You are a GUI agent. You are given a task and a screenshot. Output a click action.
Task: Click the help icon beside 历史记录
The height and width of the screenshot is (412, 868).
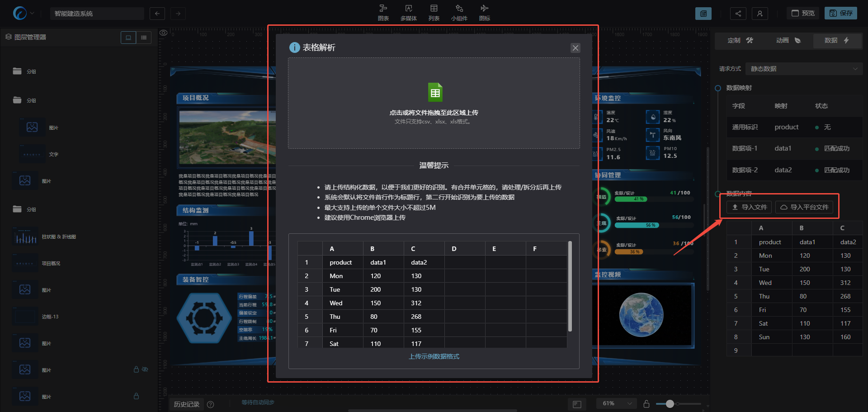(210, 404)
